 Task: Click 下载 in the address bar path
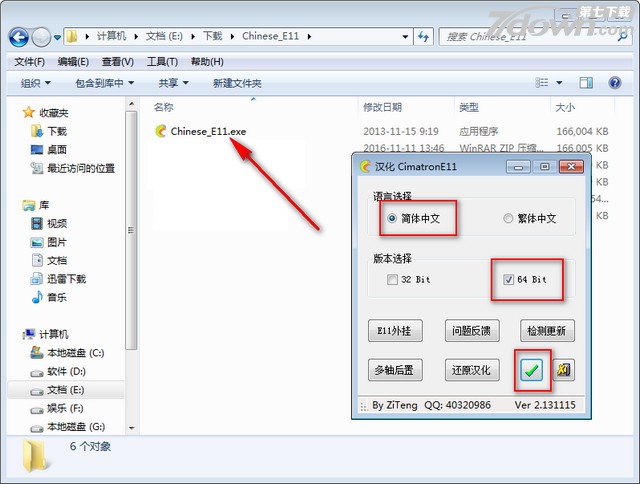pos(213,36)
